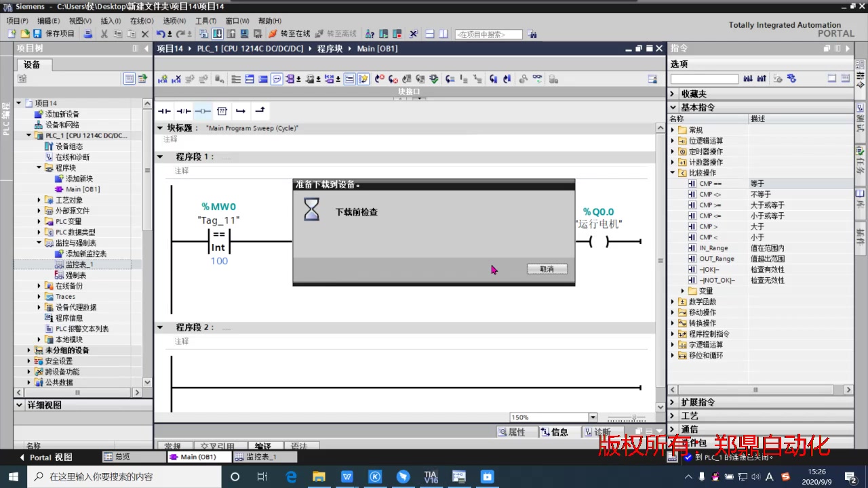This screenshot has width=868, height=488.
Task: Click the Portal 视图 button
Action: [46, 457]
